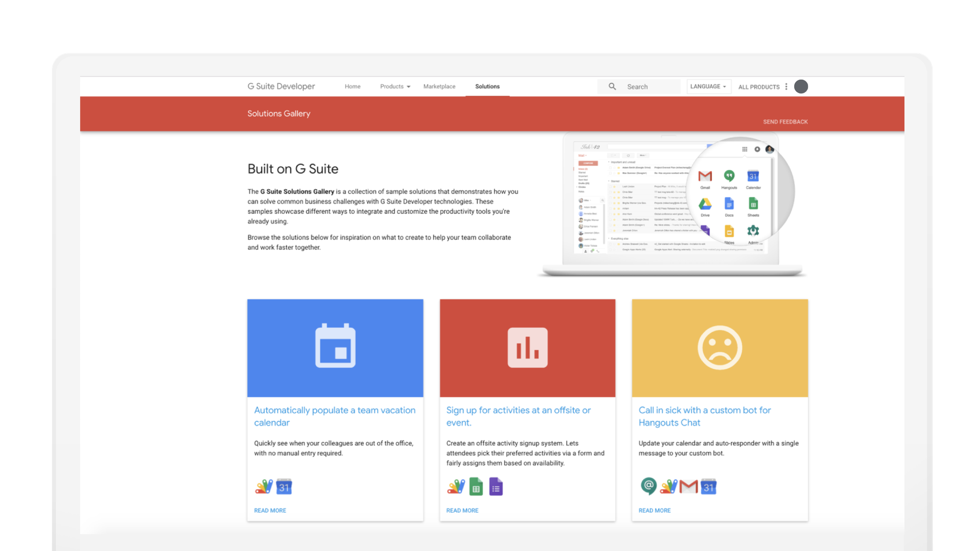Click the Admin gear icon in laptop illustration
This screenshot has height=551, width=980.
pos(753,230)
